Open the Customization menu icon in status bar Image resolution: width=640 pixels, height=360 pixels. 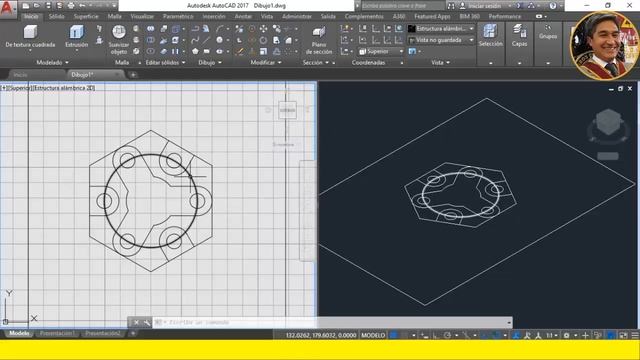(x=635, y=336)
